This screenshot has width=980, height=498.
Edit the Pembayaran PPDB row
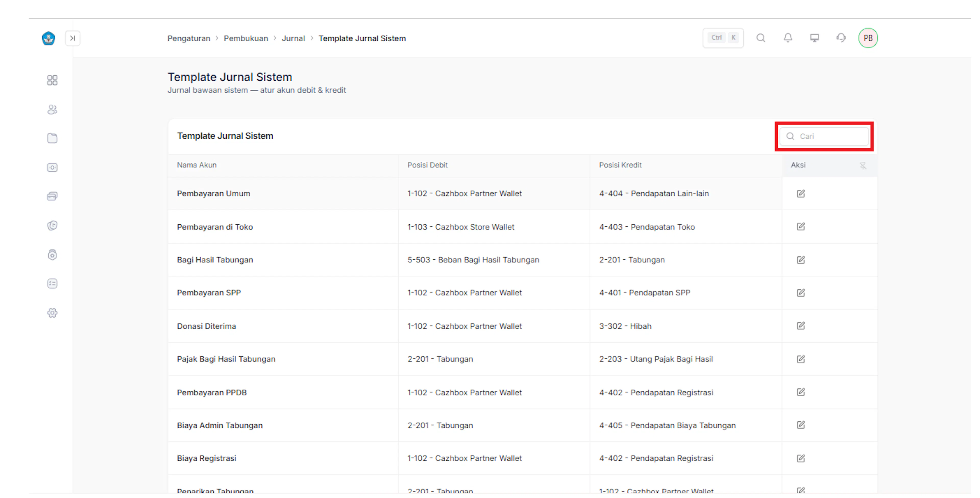pos(801,392)
